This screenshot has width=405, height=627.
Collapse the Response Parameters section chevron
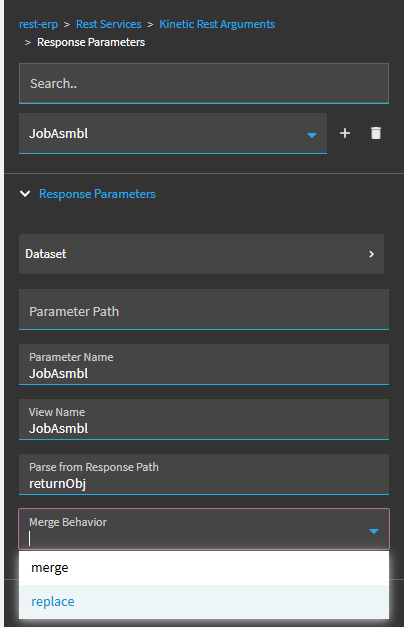(25, 194)
